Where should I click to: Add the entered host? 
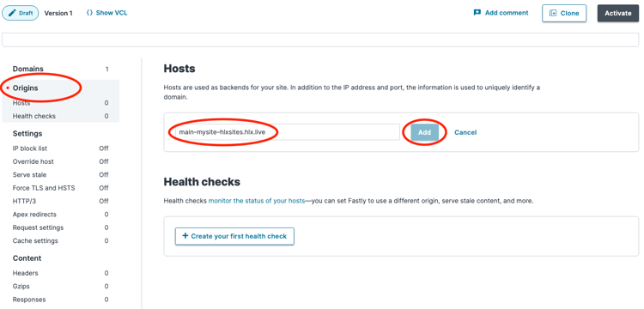(x=425, y=132)
